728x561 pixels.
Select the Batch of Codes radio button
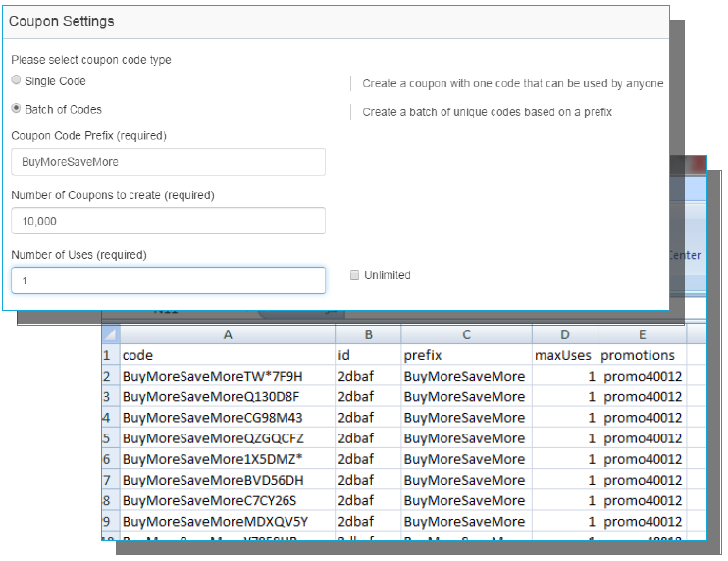tap(17, 109)
